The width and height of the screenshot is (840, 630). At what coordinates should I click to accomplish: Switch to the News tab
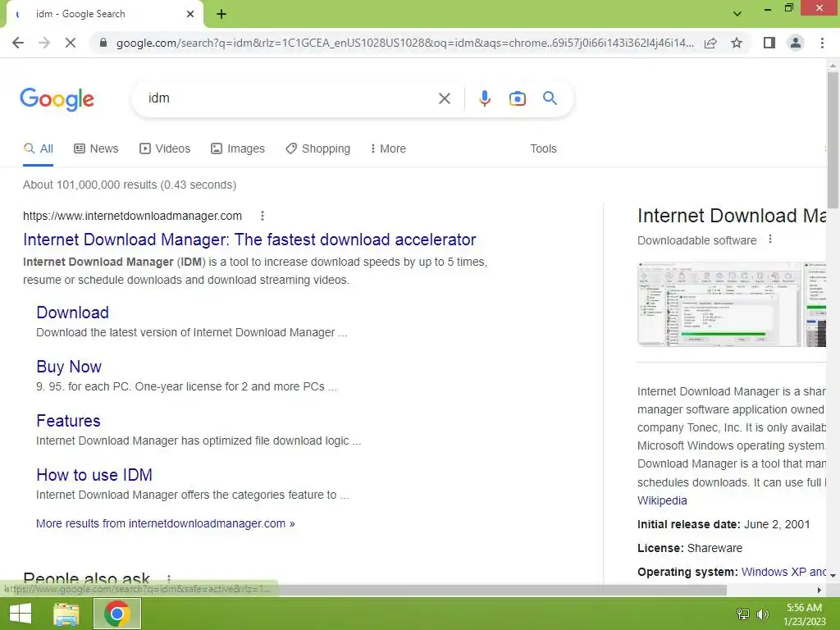(x=97, y=149)
